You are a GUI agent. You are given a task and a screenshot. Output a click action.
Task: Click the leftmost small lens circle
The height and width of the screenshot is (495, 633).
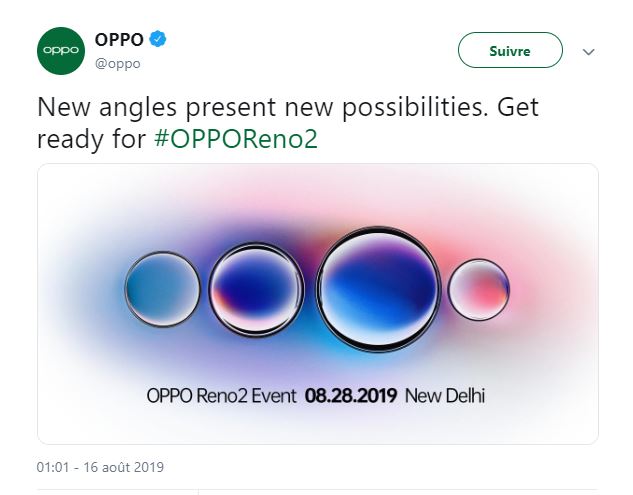pyautogui.click(x=163, y=288)
